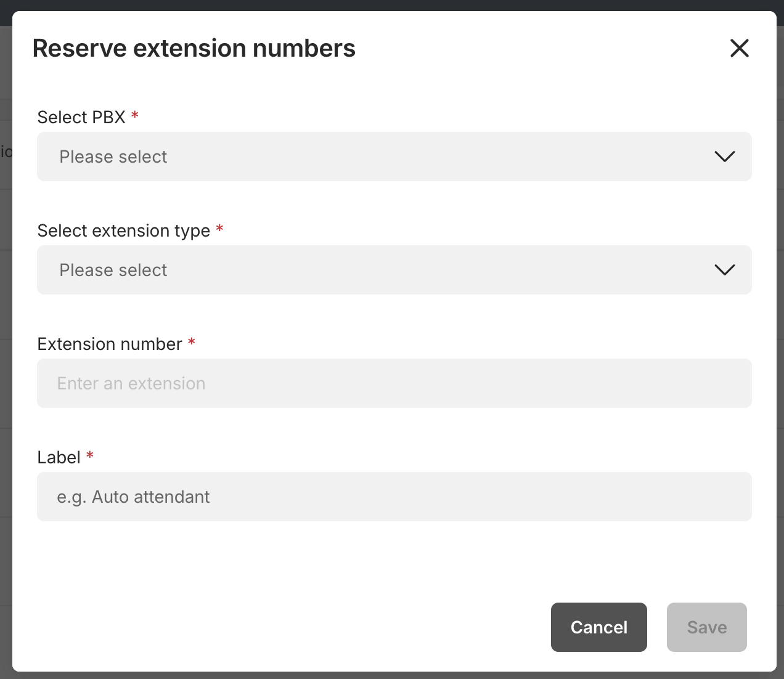This screenshot has width=784, height=679.
Task: Click the chevron arrow in the PBX field
Action: [724, 157]
